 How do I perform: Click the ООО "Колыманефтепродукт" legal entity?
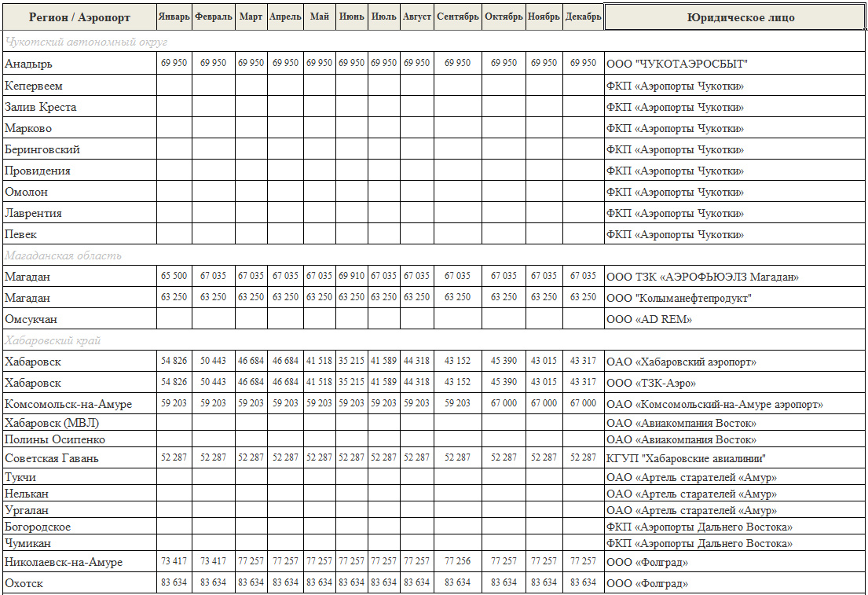pos(679,298)
